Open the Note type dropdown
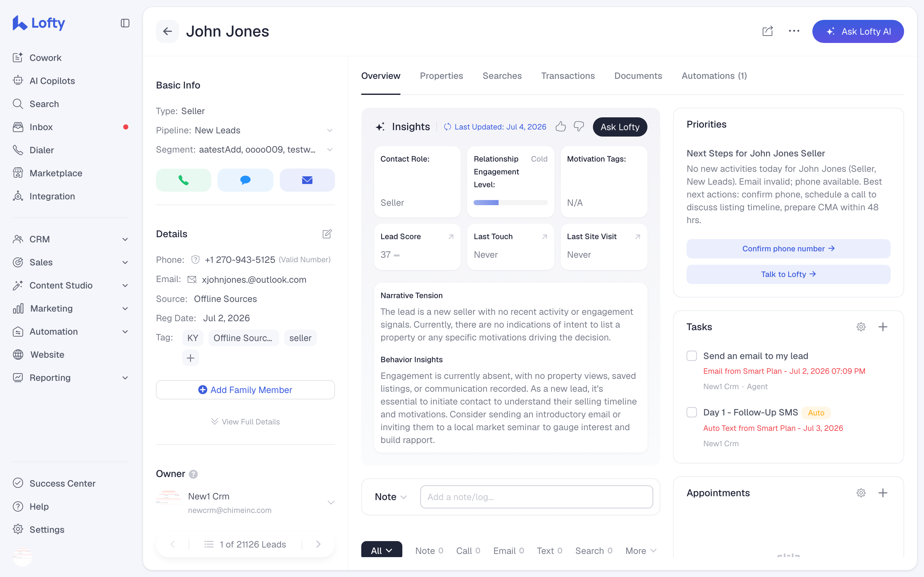The width and height of the screenshot is (924, 577). tap(391, 497)
